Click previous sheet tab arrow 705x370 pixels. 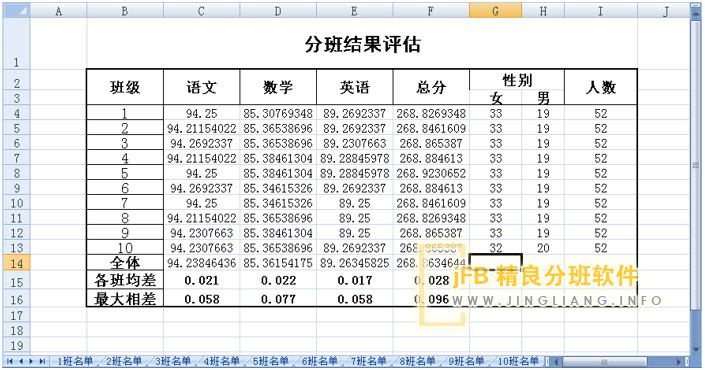coord(20,361)
